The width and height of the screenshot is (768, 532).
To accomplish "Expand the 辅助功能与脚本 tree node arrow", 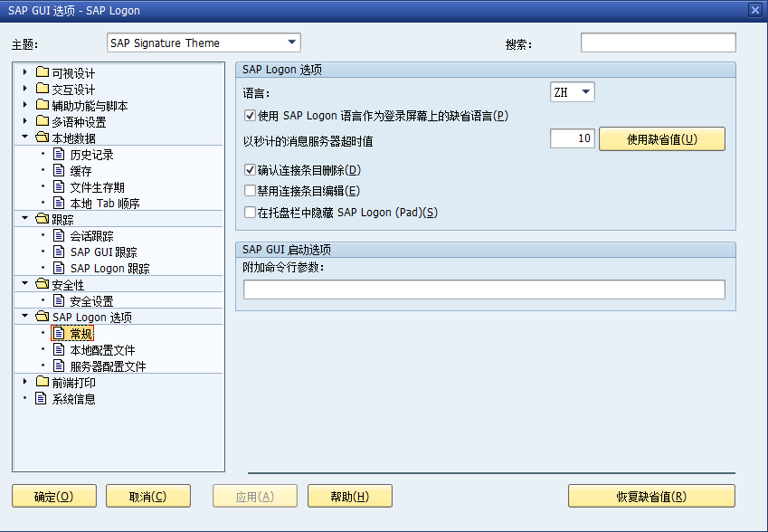I will coord(25,105).
